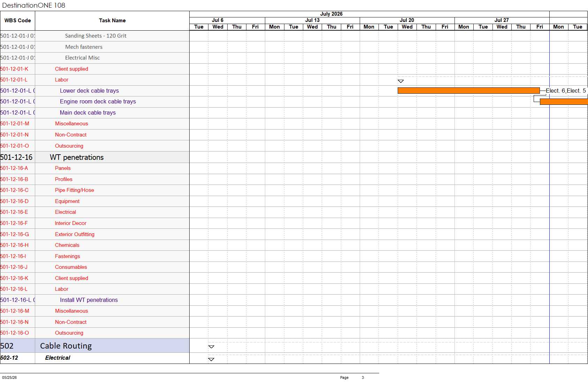588x382 pixels.
Task: Select Labor row 501-12-16-L
Action: (62, 289)
